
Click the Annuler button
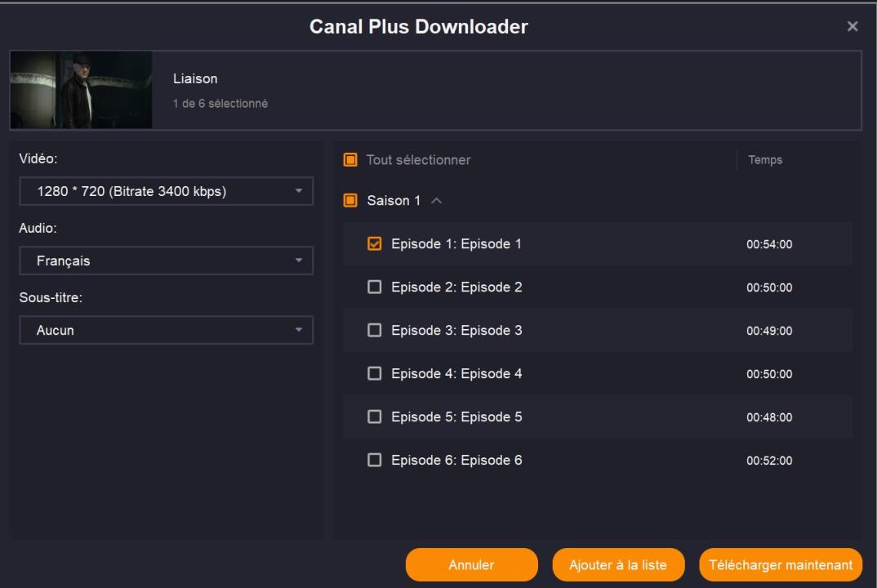[471, 565]
